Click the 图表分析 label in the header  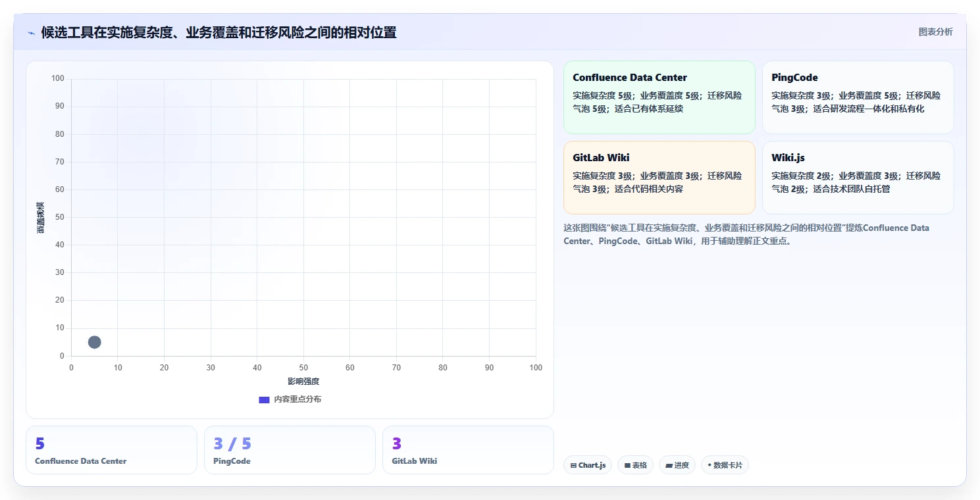[x=935, y=32]
